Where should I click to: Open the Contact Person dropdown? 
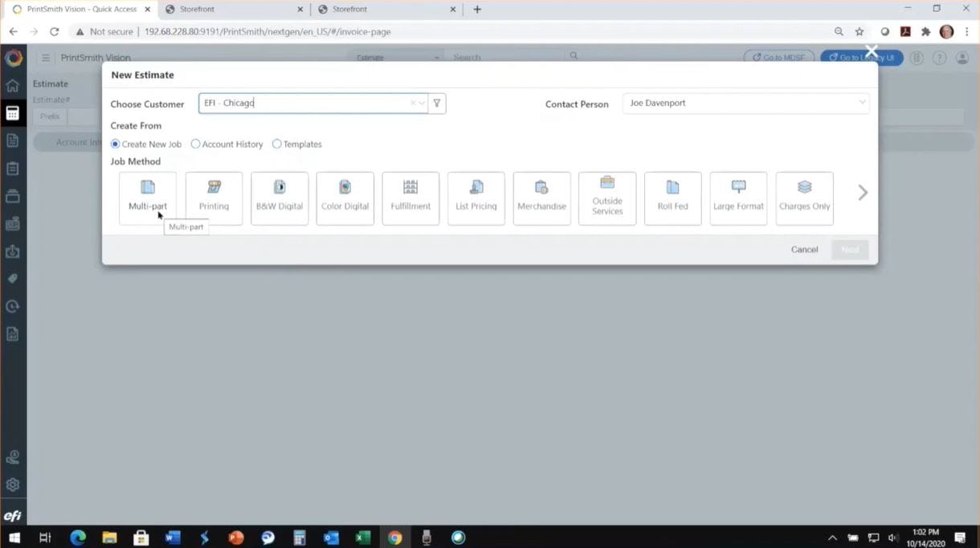(x=745, y=103)
